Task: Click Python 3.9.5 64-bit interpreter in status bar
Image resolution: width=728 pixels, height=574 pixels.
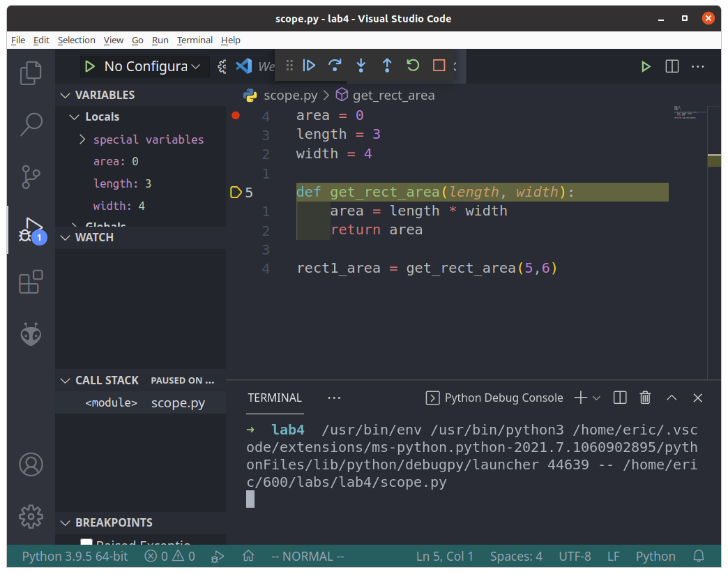Action: pyautogui.click(x=75, y=556)
